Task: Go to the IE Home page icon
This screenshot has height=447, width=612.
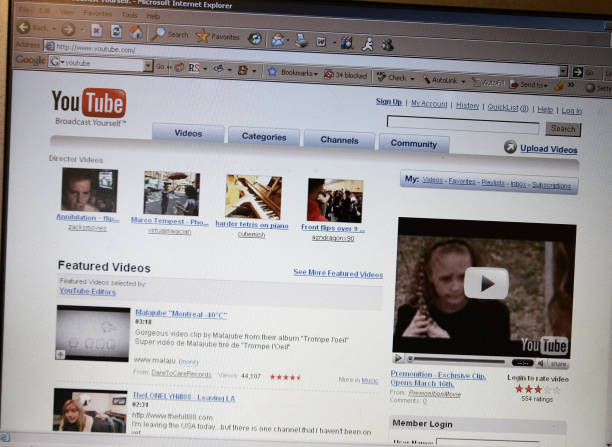Action: tap(134, 32)
